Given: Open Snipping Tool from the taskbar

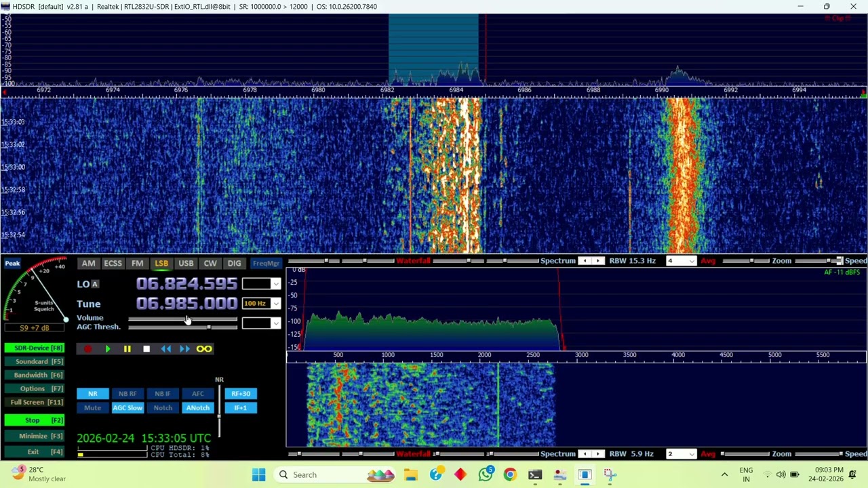Looking at the screenshot, I should 610,474.
